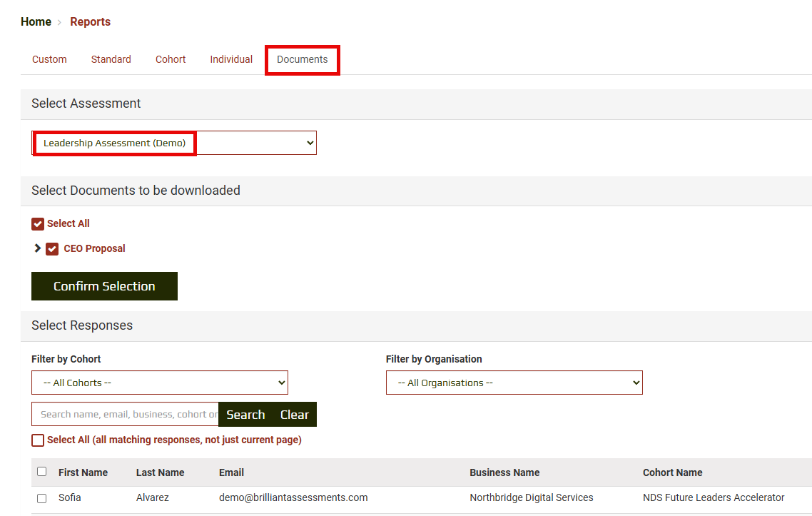Go to the Individual tab

231,59
